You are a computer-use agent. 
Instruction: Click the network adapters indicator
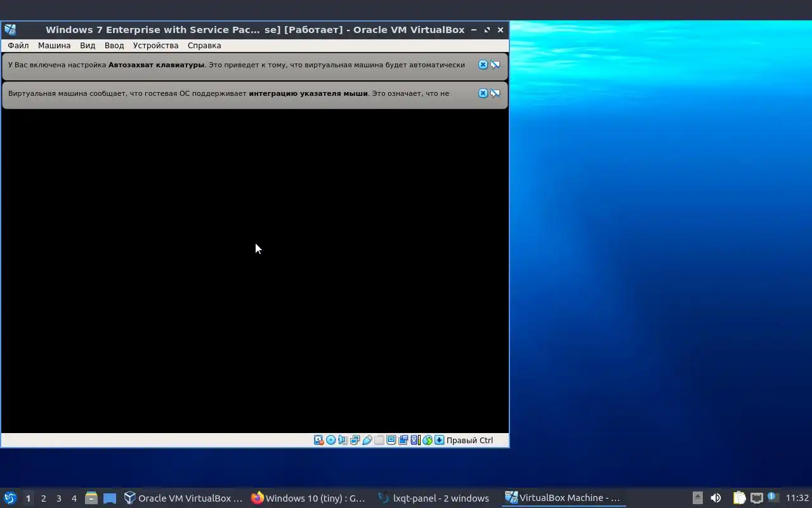(355, 440)
